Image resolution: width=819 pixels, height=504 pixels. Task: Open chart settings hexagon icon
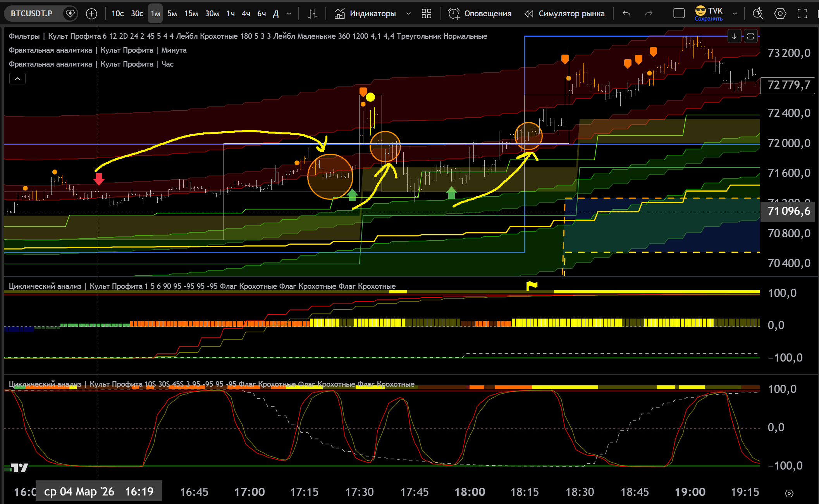(x=780, y=14)
